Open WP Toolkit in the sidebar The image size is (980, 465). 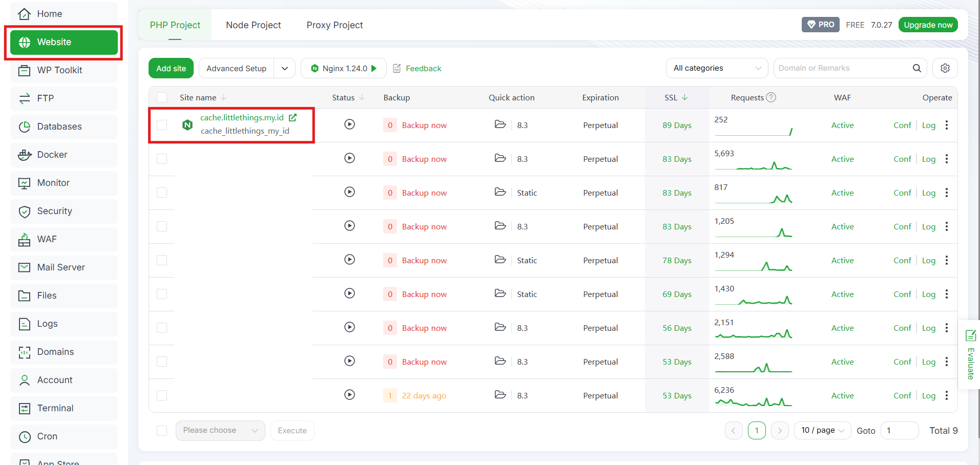64,70
